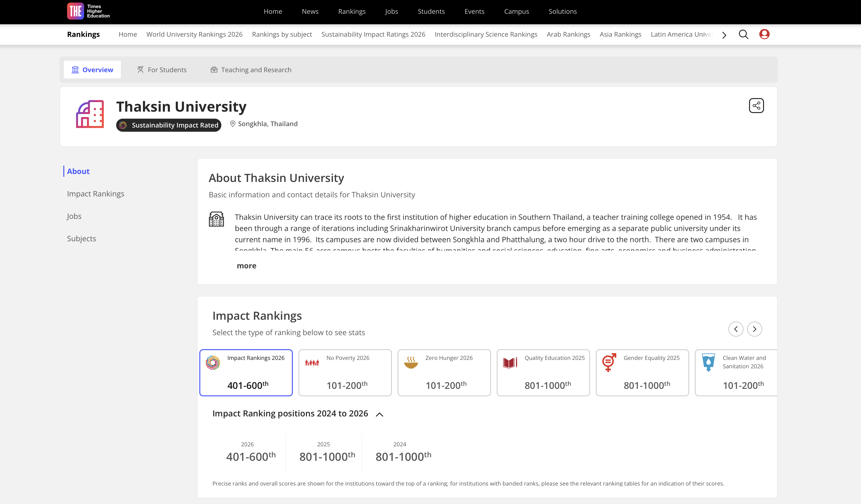Image resolution: width=861 pixels, height=504 pixels.
Task: Click the 2024 rank 801-1000th value
Action: 403,456
